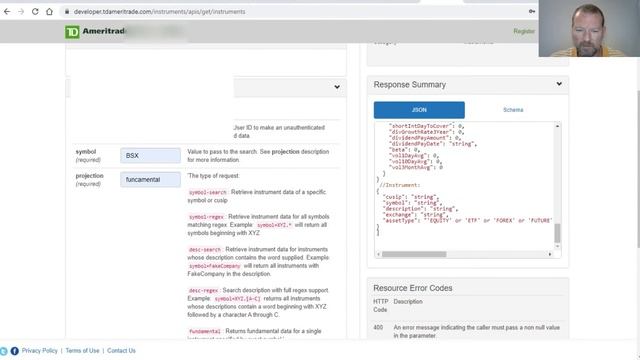Open the Twitter icon in footer

3,351
